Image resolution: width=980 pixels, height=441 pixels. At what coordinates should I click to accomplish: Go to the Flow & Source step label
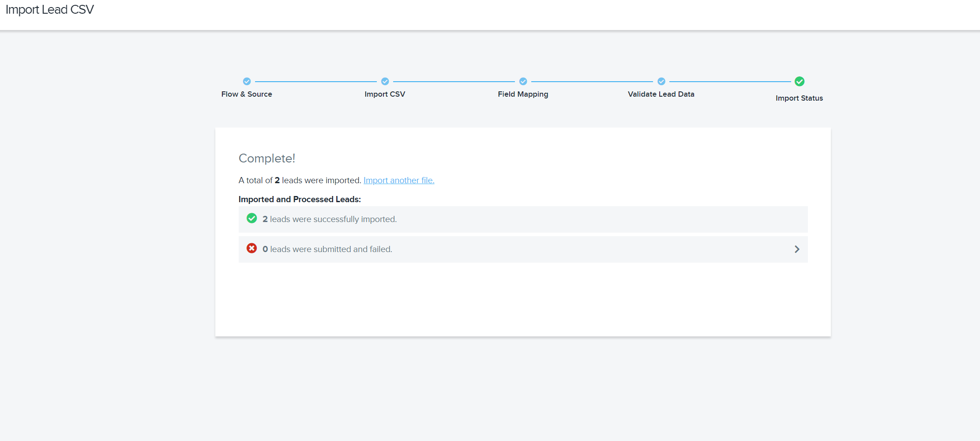coord(247,94)
